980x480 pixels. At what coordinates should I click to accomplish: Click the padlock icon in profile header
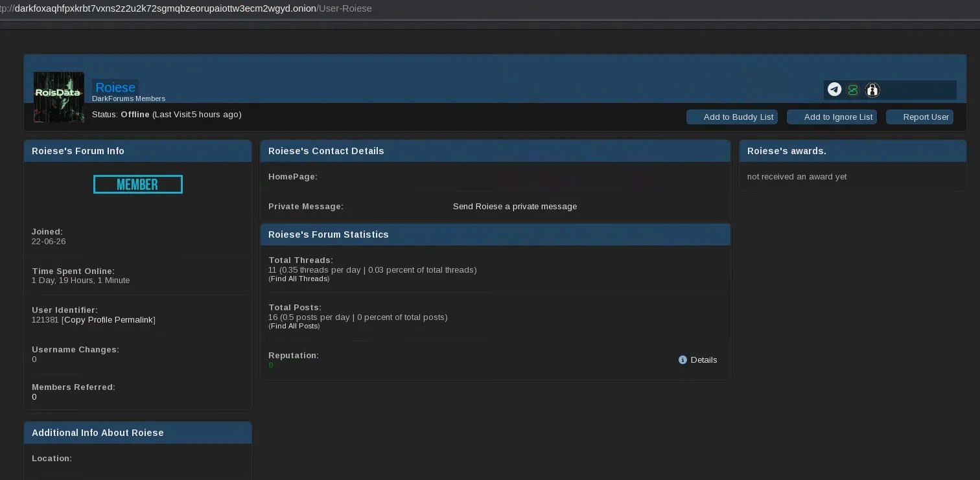point(872,90)
